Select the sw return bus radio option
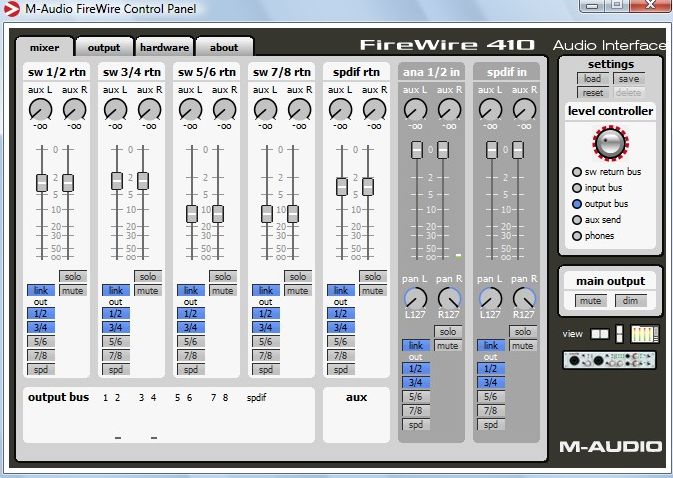The image size is (673, 478). (x=577, y=172)
